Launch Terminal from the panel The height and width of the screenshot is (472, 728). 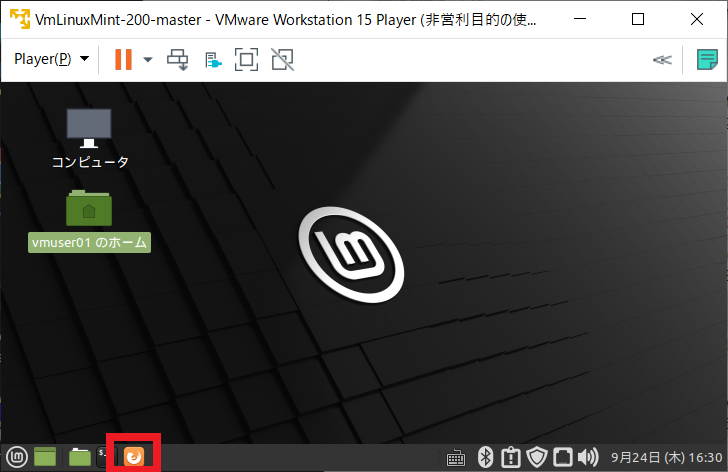(103, 457)
